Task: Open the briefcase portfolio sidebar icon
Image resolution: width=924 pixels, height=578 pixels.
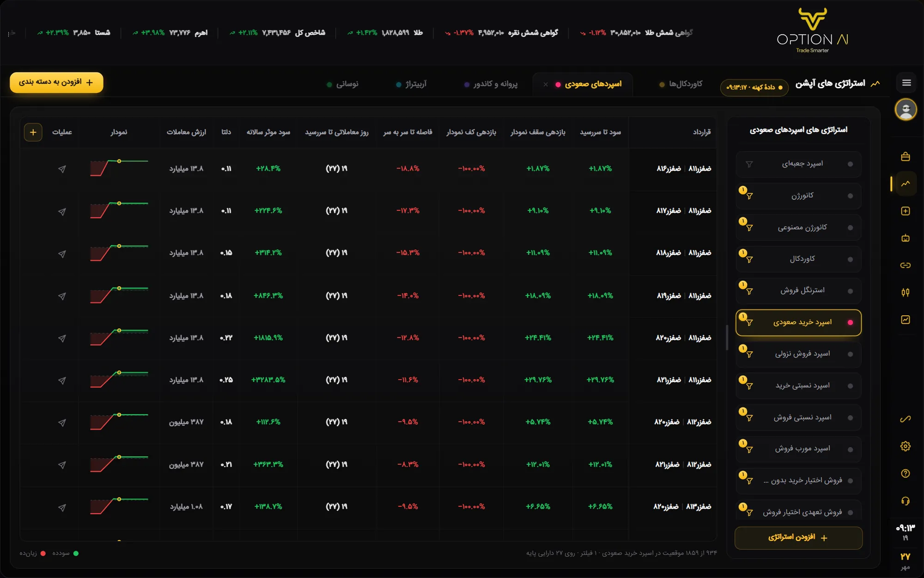Action: 906,157
